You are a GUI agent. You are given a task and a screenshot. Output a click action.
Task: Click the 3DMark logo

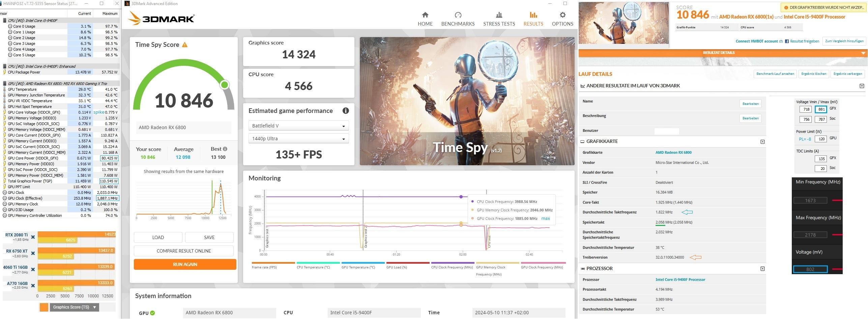point(162,18)
